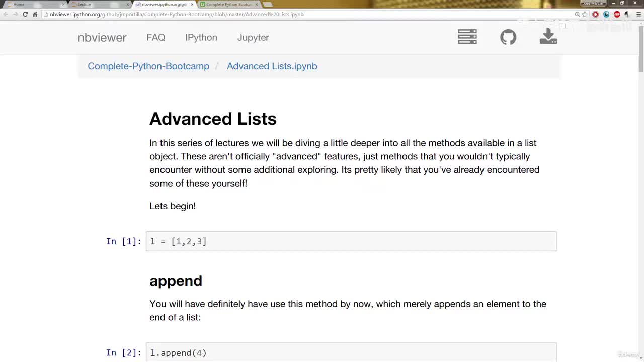Open the nbviewer GitHub repository icon

[508, 37]
